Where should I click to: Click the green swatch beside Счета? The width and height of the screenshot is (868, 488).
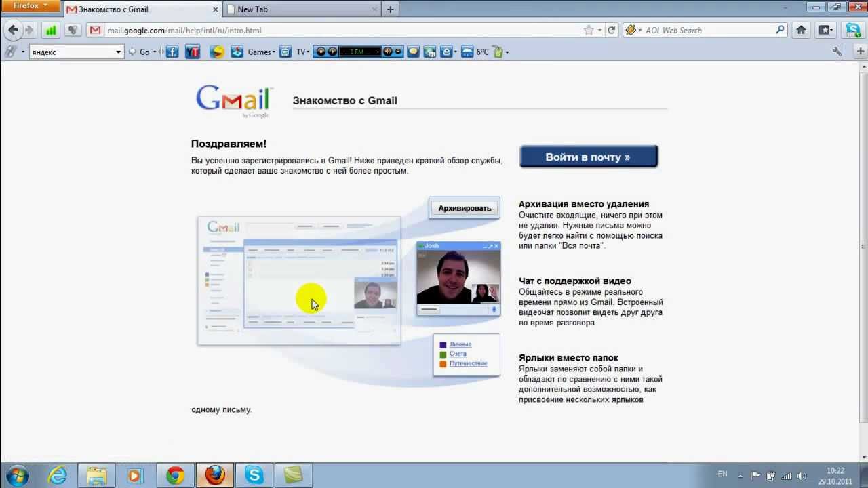coord(443,354)
